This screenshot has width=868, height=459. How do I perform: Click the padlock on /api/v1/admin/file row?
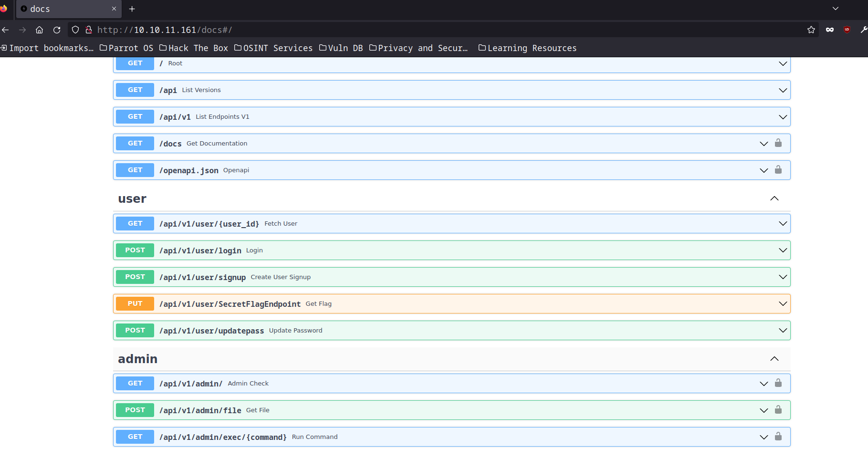tap(778, 410)
